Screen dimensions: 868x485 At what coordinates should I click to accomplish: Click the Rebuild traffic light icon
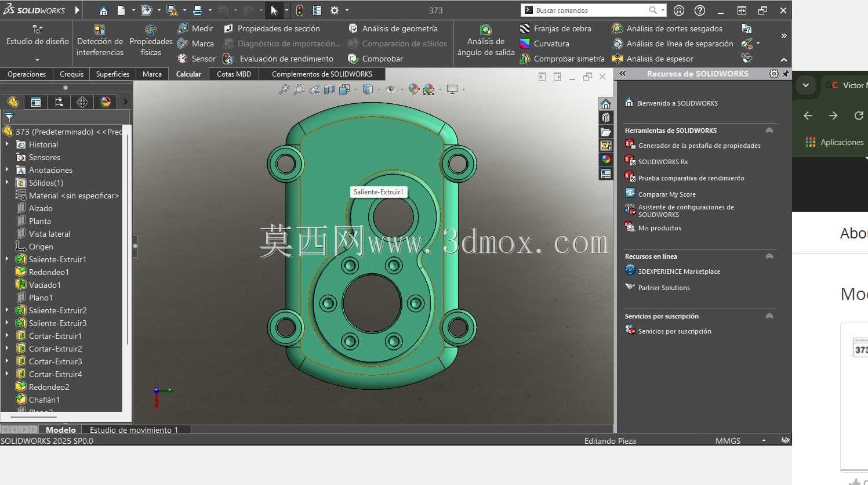click(300, 10)
